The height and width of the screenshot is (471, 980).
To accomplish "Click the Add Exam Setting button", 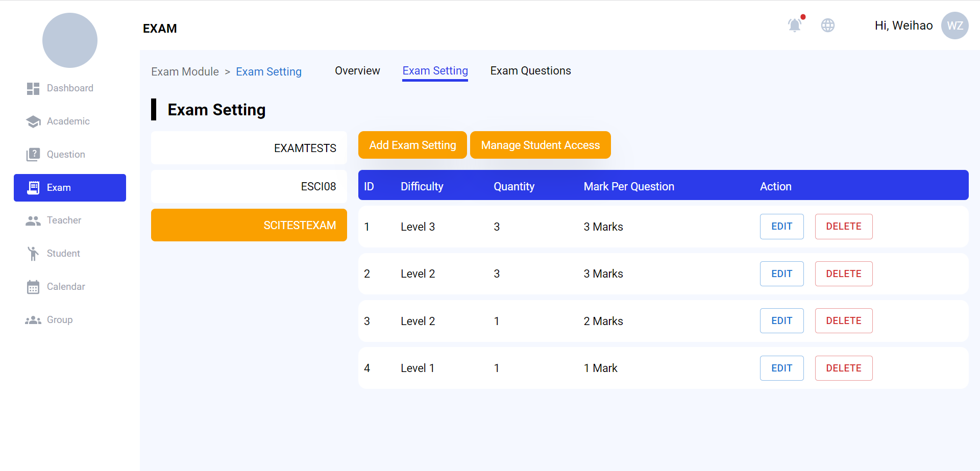I will (412, 145).
